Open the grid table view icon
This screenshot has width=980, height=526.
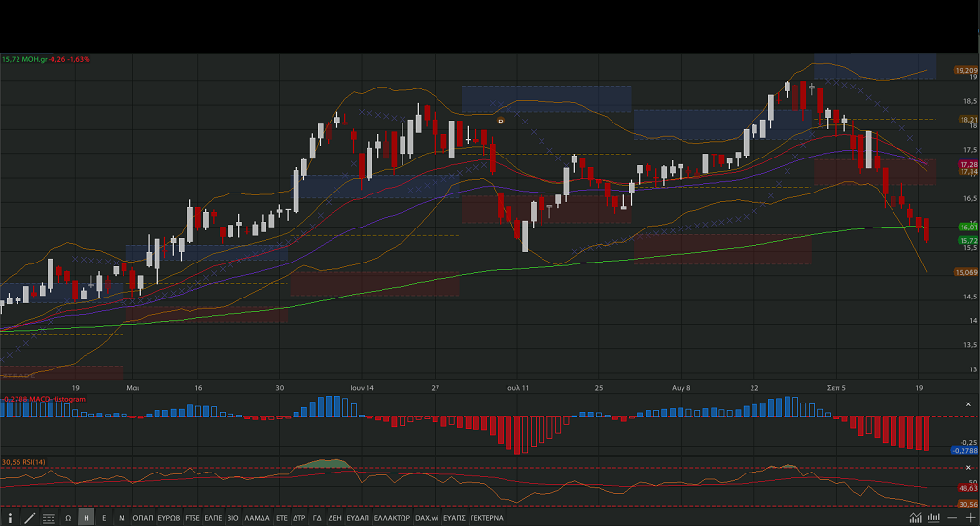[x=49, y=518]
